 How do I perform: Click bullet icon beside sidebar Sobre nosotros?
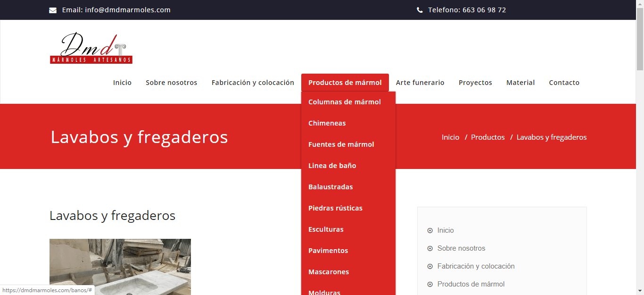[x=430, y=249]
